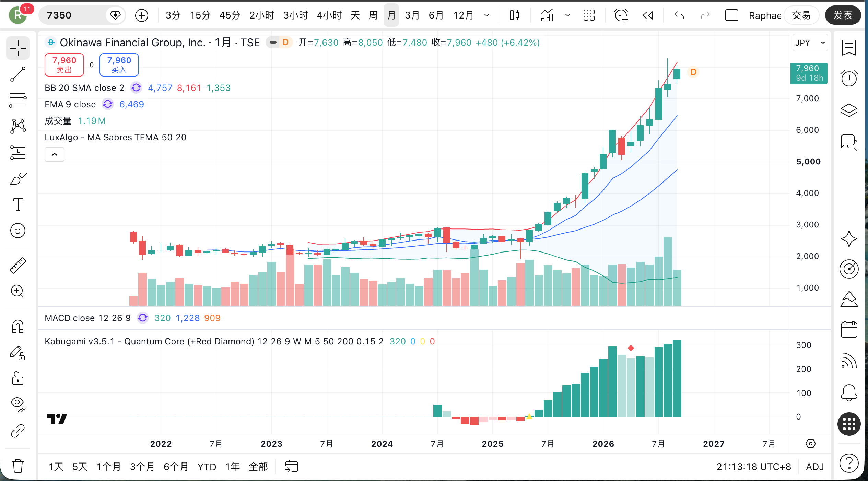Viewport: 868px width, 481px height.
Task: Select the ruler measure tool
Action: coord(18,265)
